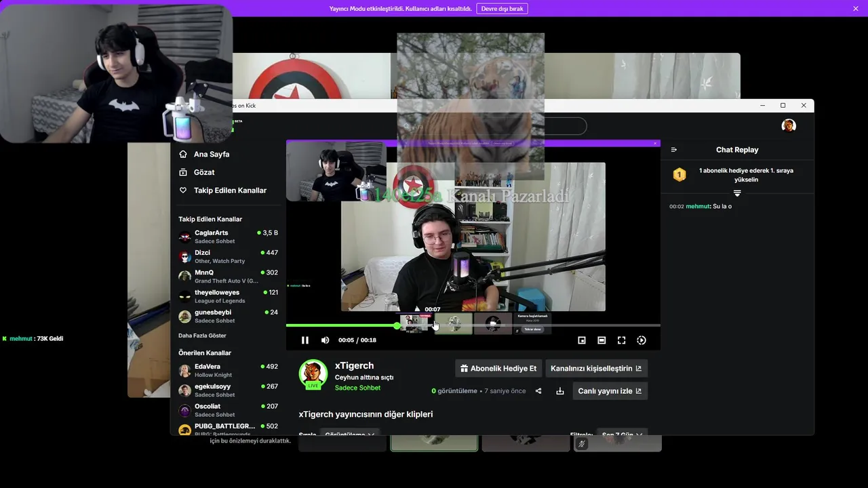This screenshot has height=488, width=868.
Task: Click the mehmut 73K Geldi overlay message
Action: pos(33,338)
